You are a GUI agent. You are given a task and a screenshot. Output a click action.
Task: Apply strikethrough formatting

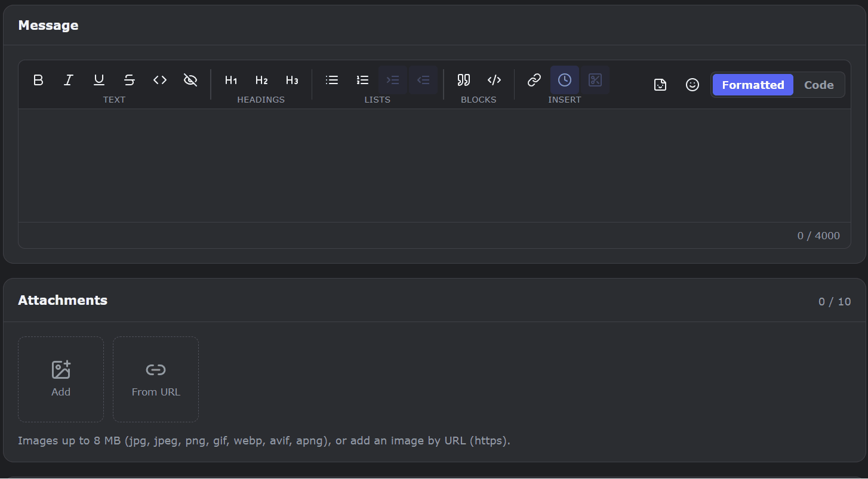click(x=130, y=80)
